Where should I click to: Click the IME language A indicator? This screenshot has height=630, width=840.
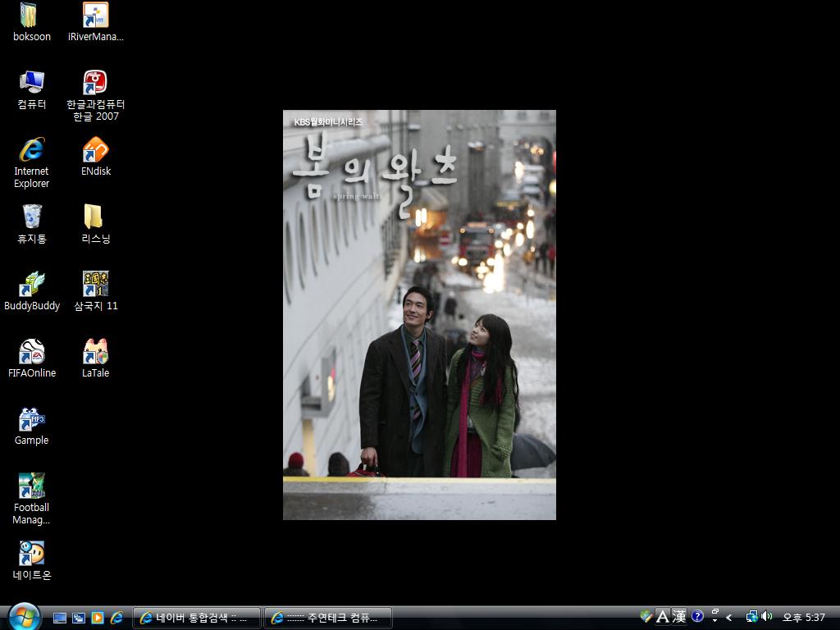pyautogui.click(x=663, y=617)
